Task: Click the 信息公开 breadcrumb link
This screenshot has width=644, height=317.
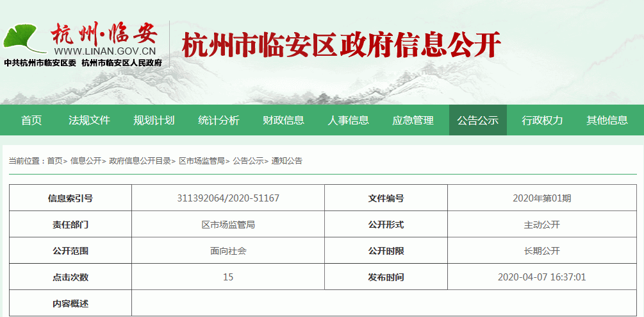Action: 85,161
